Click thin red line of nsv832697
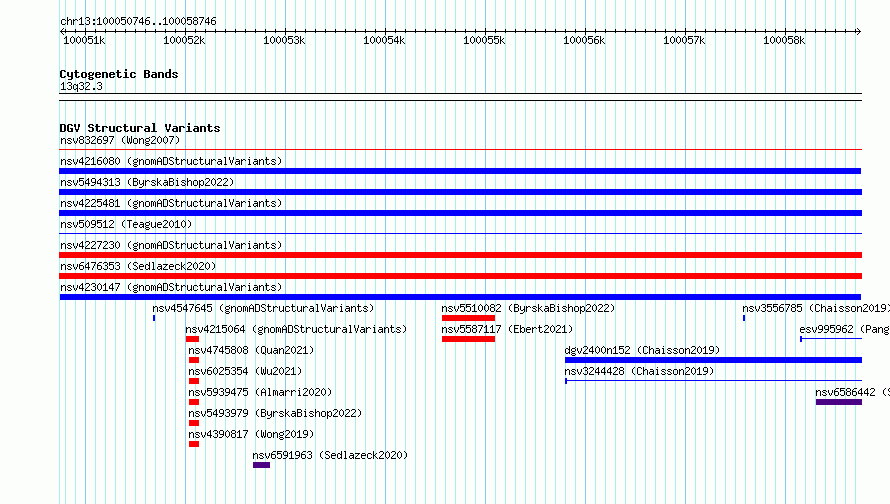 461,150
